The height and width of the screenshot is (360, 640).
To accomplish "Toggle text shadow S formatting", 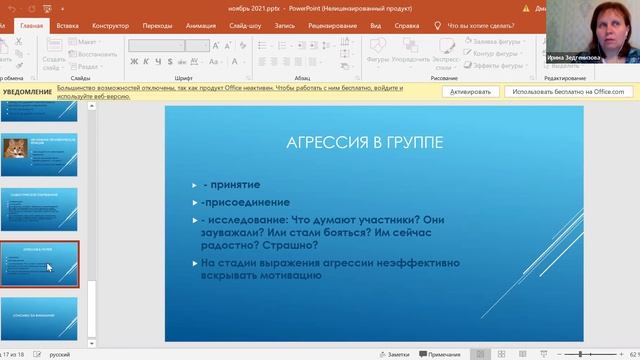I will click(170, 62).
